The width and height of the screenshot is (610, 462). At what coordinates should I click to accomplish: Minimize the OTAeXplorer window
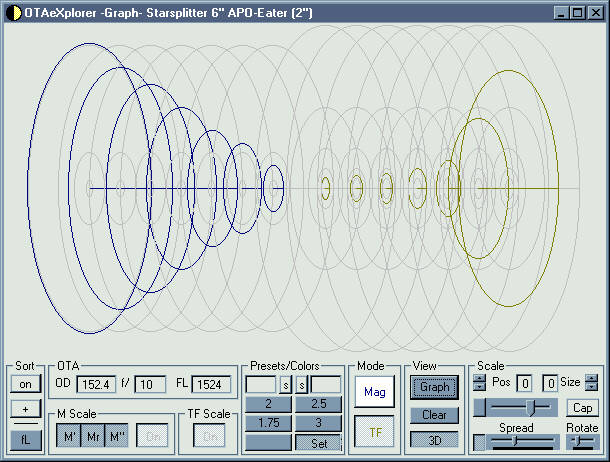coord(561,13)
